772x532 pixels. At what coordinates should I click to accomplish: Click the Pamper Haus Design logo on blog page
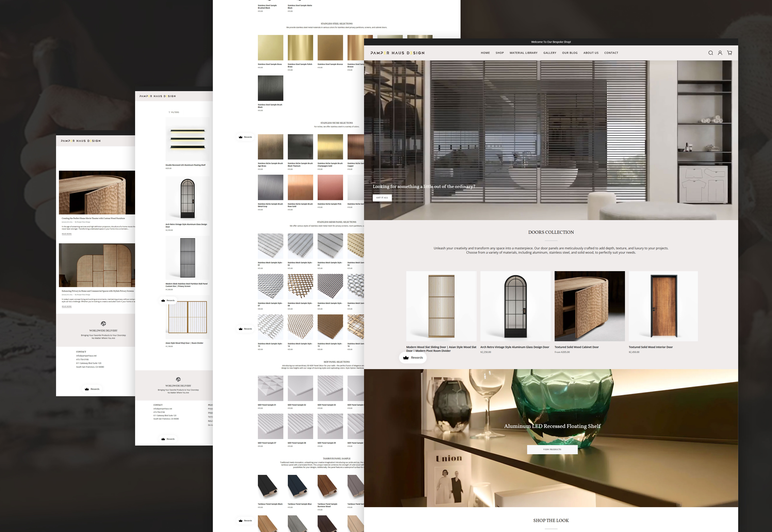pos(81,141)
